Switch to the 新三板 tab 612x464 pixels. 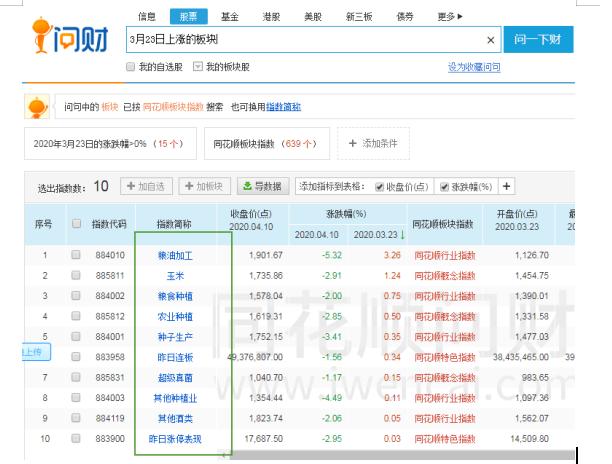pyautogui.click(x=359, y=16)
